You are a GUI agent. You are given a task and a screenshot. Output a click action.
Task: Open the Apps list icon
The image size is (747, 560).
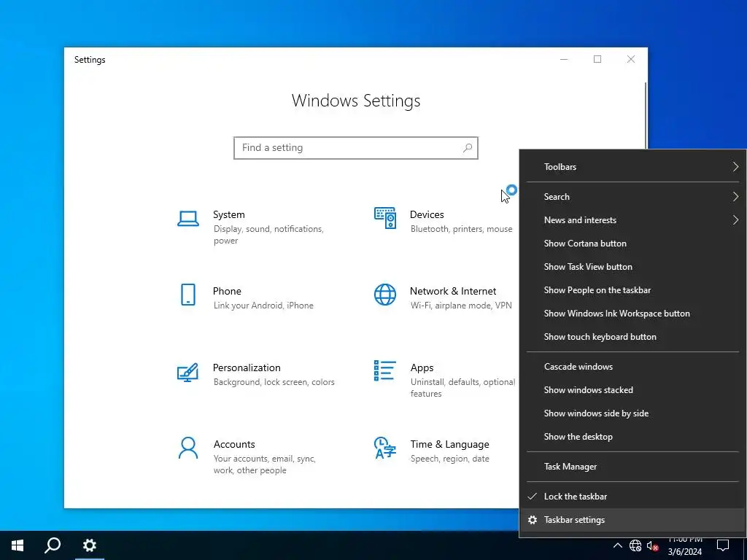385,370
